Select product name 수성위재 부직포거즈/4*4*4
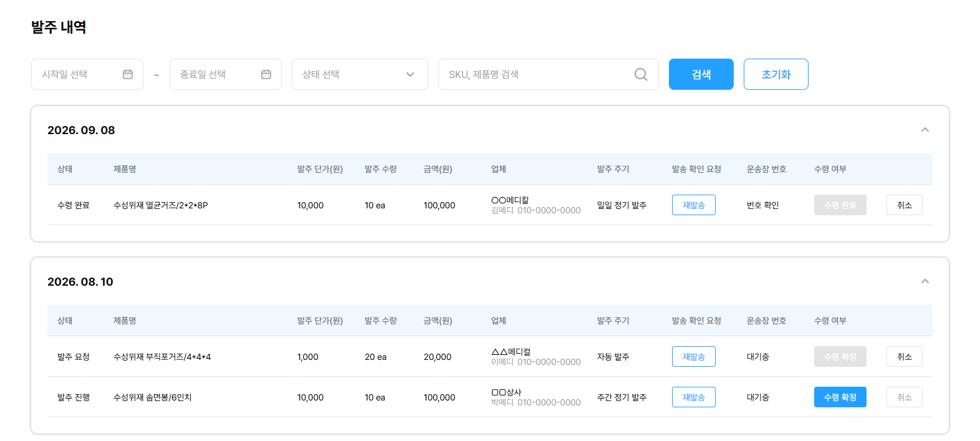980x441 pixels. click(x=162, y=357)
